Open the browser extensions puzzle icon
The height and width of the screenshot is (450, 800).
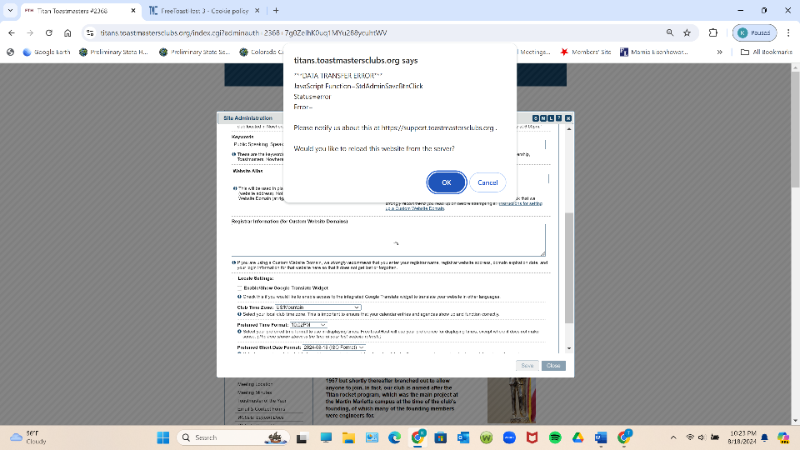click(x=712, y=31)
